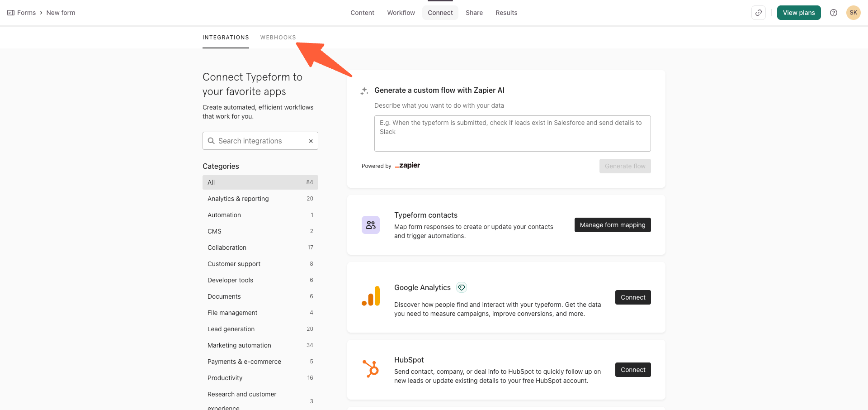Open the Content tab
The width and height of the screenshot is (868, 410).
[x=363, y=13]
